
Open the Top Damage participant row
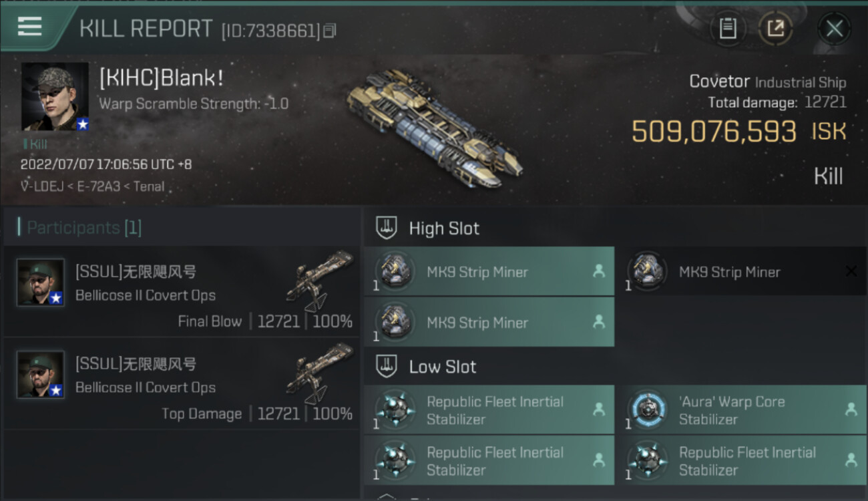click(x=182, y=383)
